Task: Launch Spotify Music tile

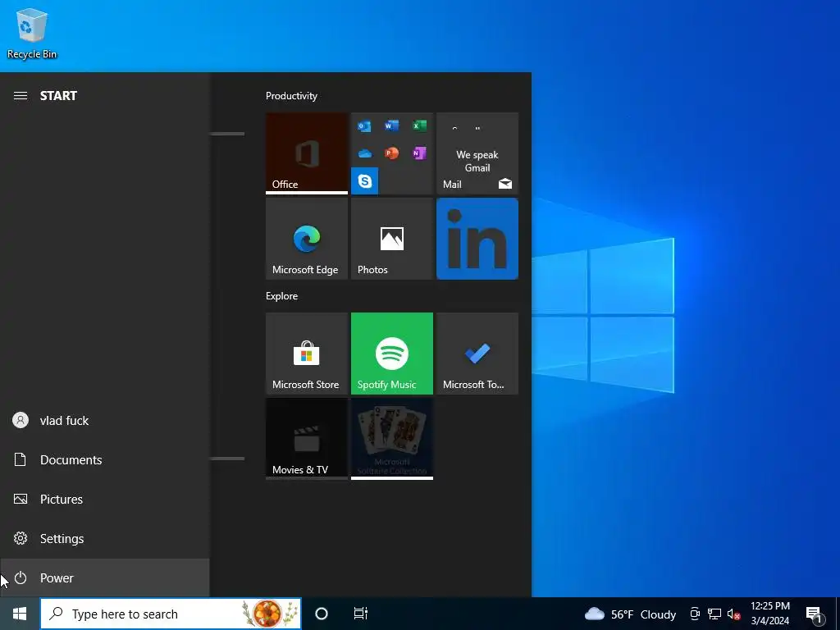Action: coord(391,354)
